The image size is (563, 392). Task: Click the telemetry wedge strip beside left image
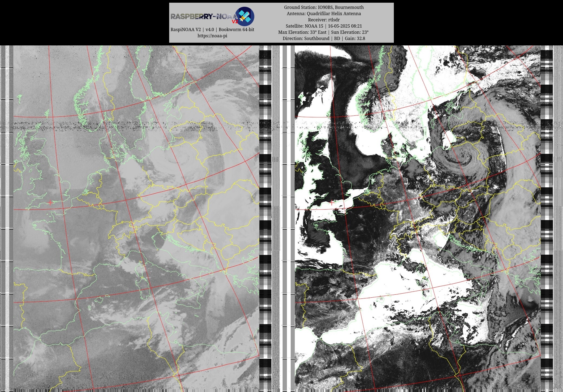265,218
